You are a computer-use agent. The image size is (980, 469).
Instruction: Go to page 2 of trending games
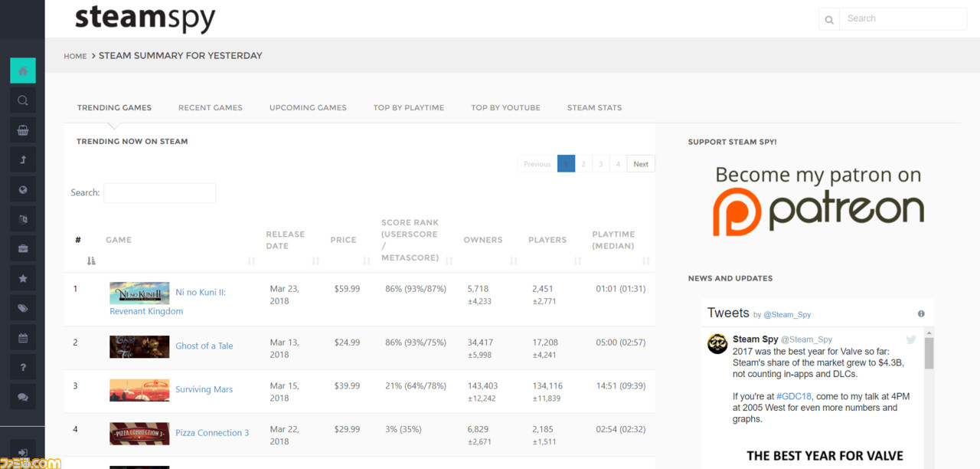583,164
